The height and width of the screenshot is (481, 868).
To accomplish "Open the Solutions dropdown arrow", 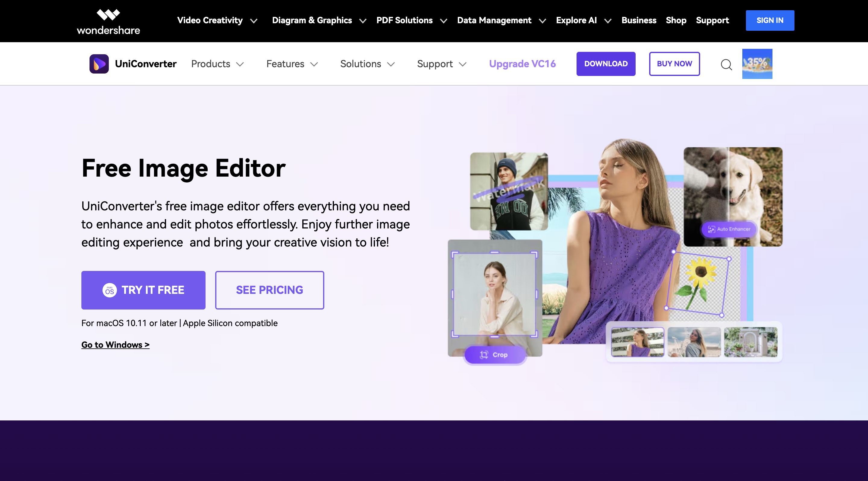I will point(391,64).
